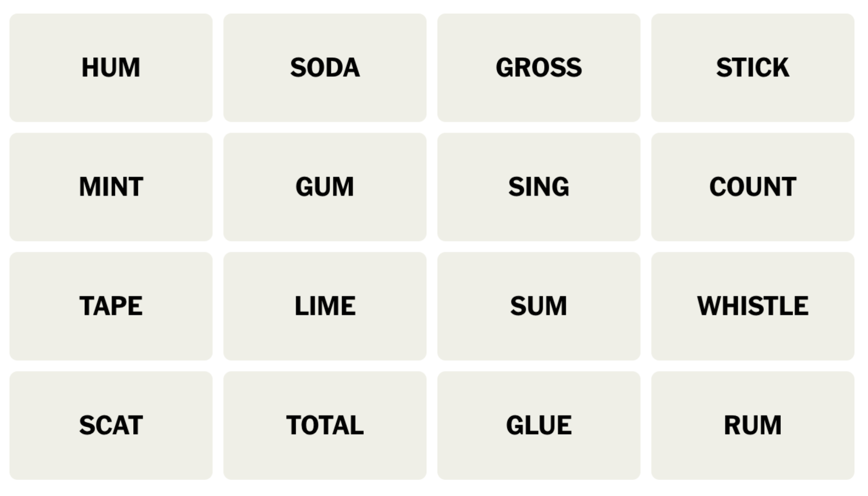Select the GLUE tile

click(x=539, y=426)
